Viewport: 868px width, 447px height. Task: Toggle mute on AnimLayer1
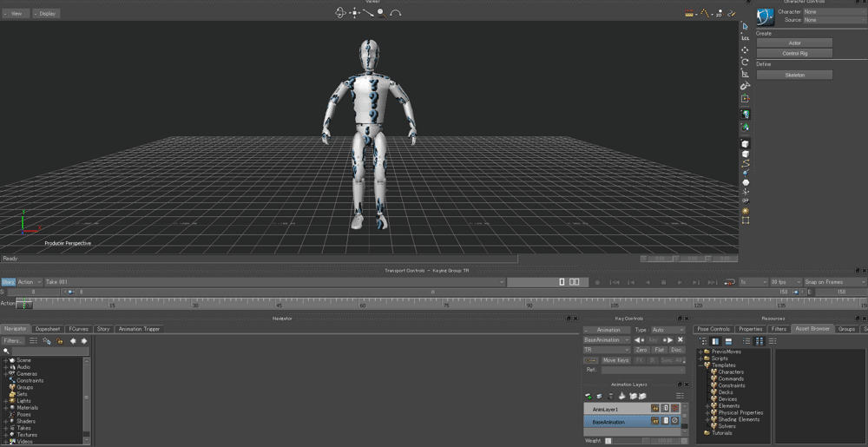[674, 408]
